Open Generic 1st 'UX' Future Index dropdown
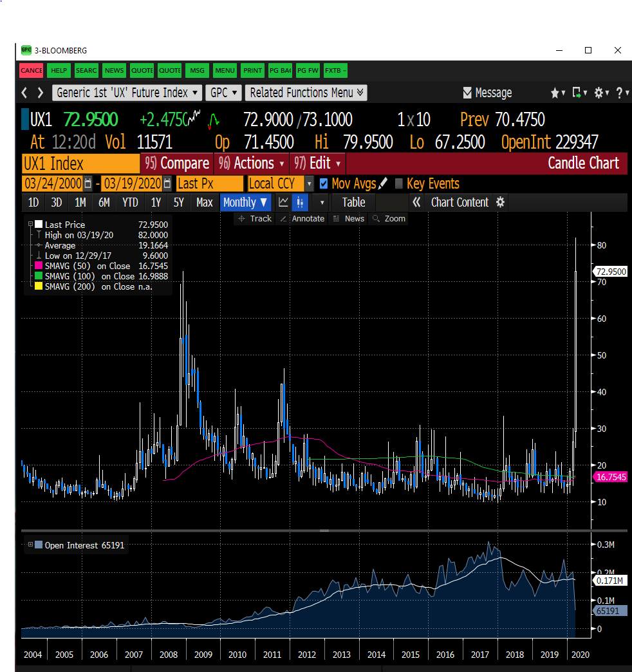The width and height of the screenshot is (632, 672). point(127,93)
